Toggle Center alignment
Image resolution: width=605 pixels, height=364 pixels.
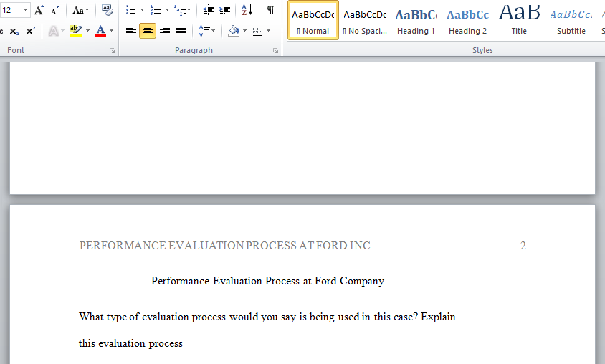[148, 31]
